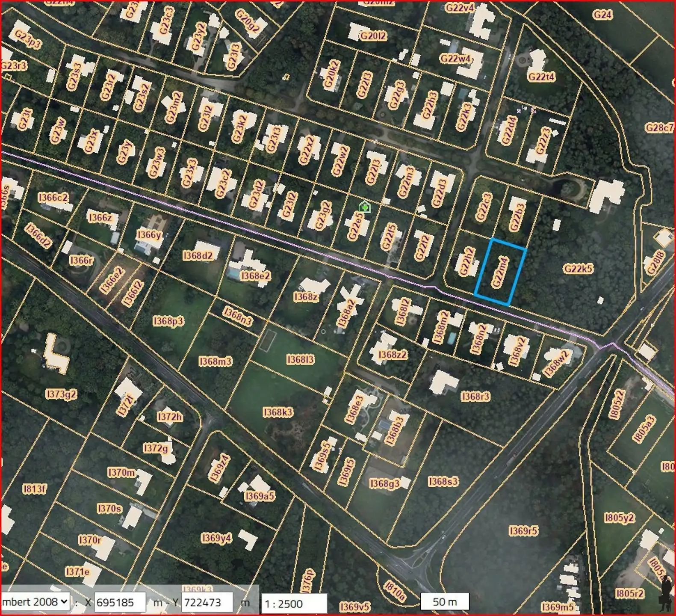The image size is (676, 616).
Task: Click the parcel labeled G22t4
Action: click(x=541, y=77)
